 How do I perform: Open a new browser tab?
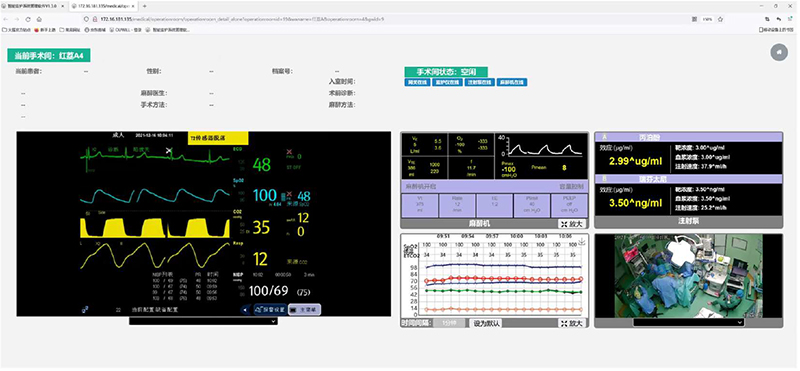[x=144, y=6]
